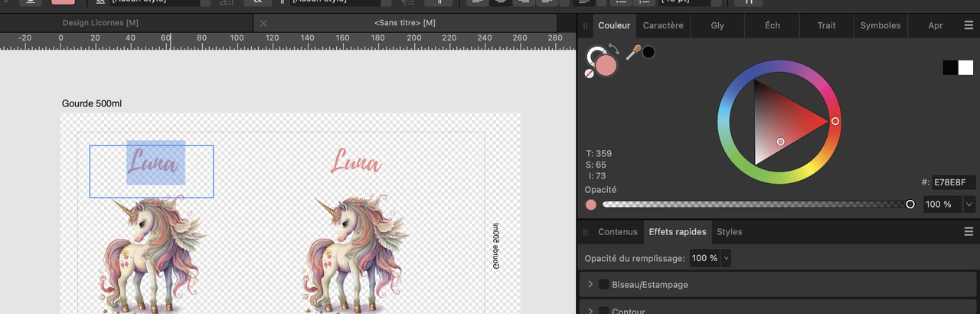Switch to the Couleur tab
980x314 pixels.
click(x=614, y=25)
